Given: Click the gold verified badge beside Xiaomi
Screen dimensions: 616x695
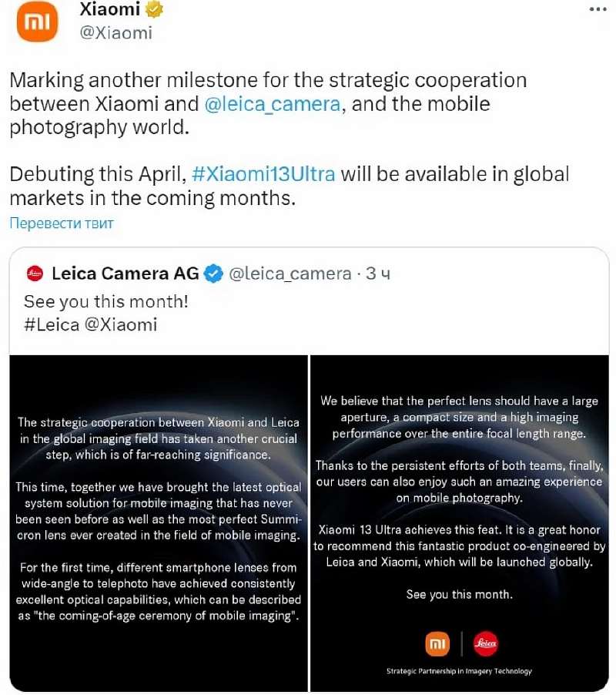Looking at the screenshot, I should coord(156,10).
